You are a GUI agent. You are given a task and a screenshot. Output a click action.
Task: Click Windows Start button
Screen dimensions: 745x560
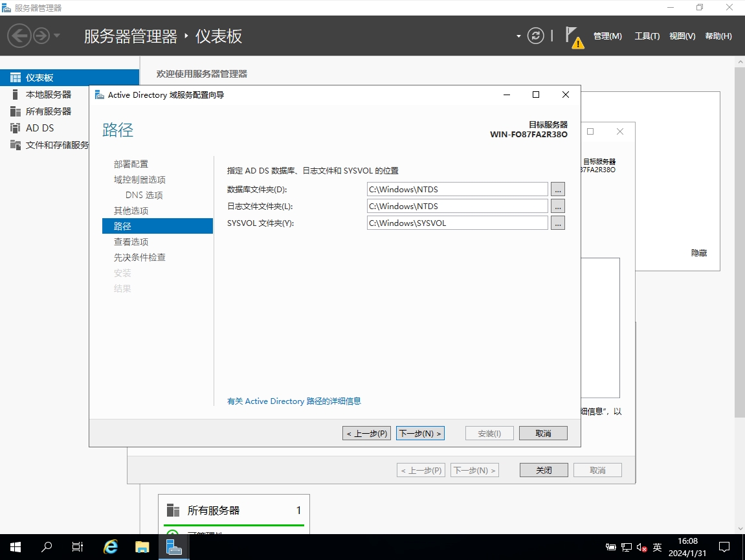(15, 547)
